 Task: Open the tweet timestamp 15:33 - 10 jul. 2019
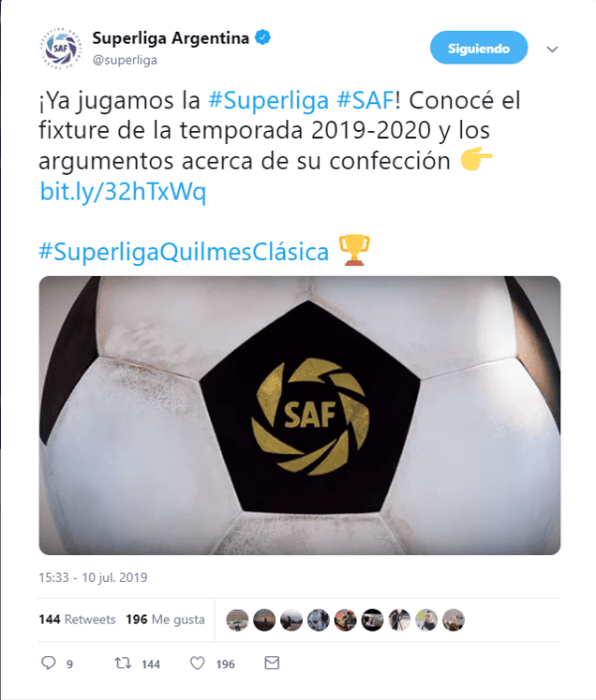click(93, 577)
